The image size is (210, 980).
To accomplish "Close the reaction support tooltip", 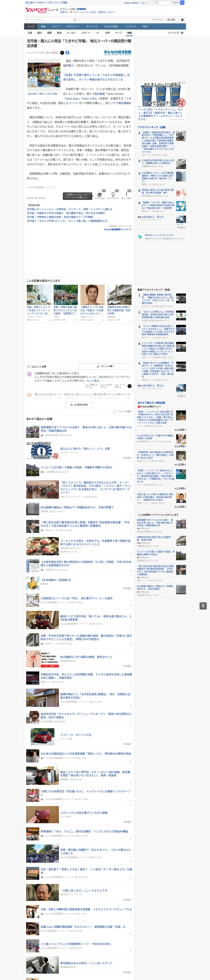I will coord(91,194).
